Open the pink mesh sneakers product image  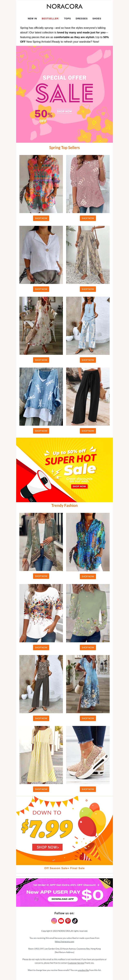click(x=88, y=755)
